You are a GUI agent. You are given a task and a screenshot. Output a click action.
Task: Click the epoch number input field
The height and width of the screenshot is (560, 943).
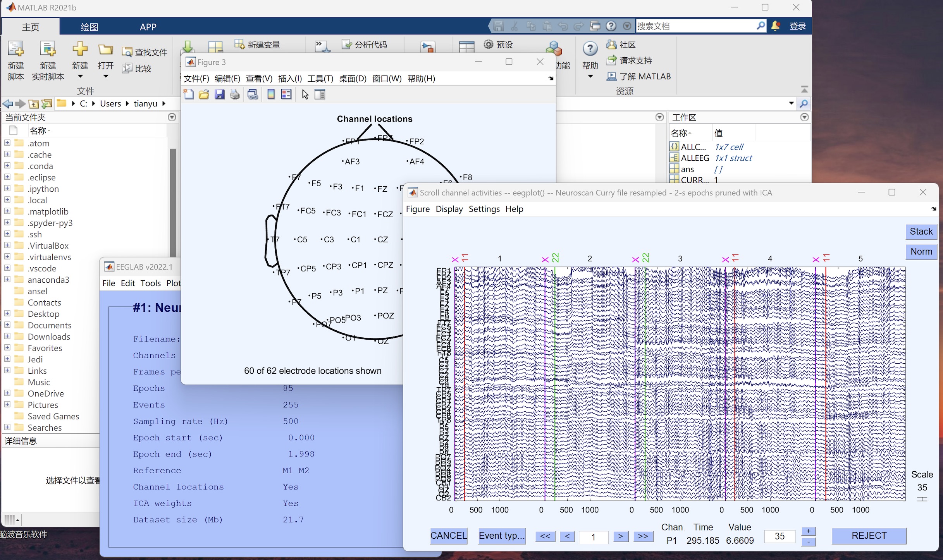coord(593,537)
